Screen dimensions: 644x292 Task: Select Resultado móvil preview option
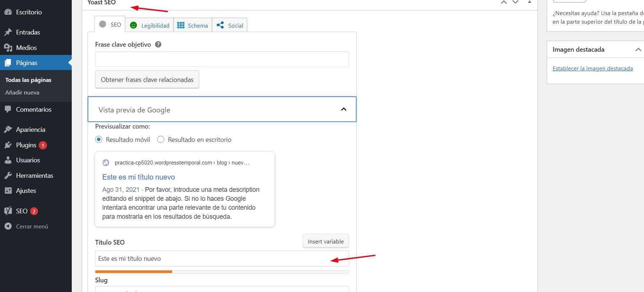click(x=99, y=139)
